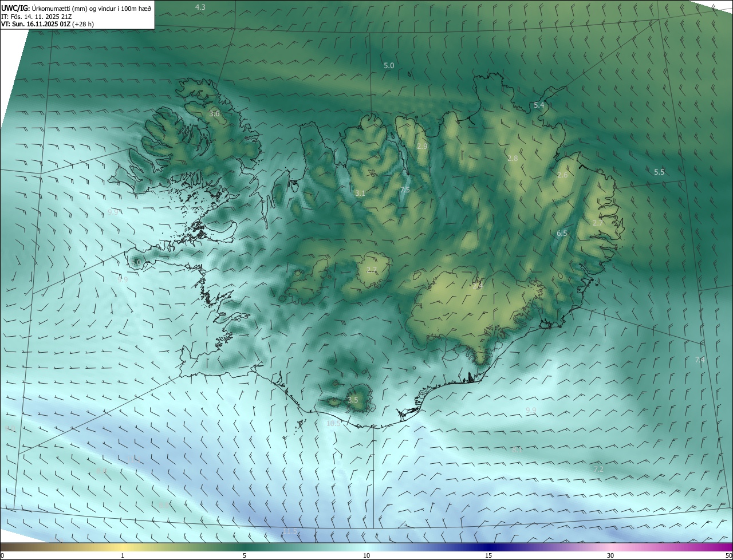Click the 7.4 value label on the map
This screenshot has height=560, width=733.
click(700, 360)
